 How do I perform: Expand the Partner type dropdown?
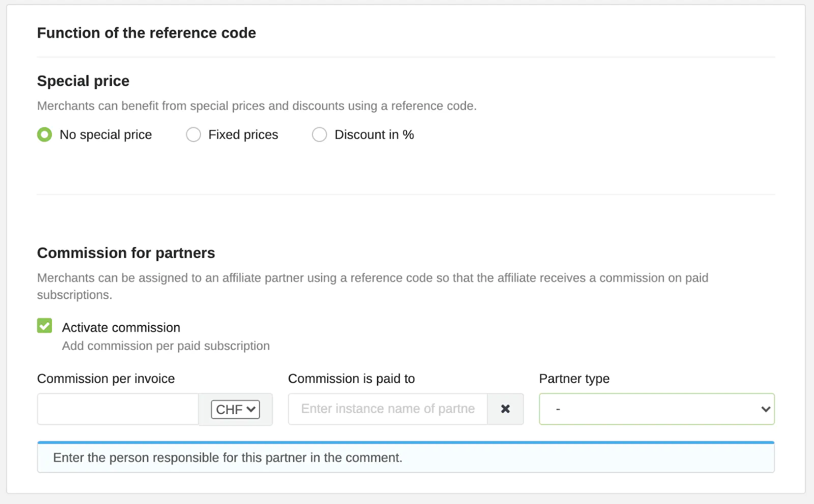[x=656, y=409]
